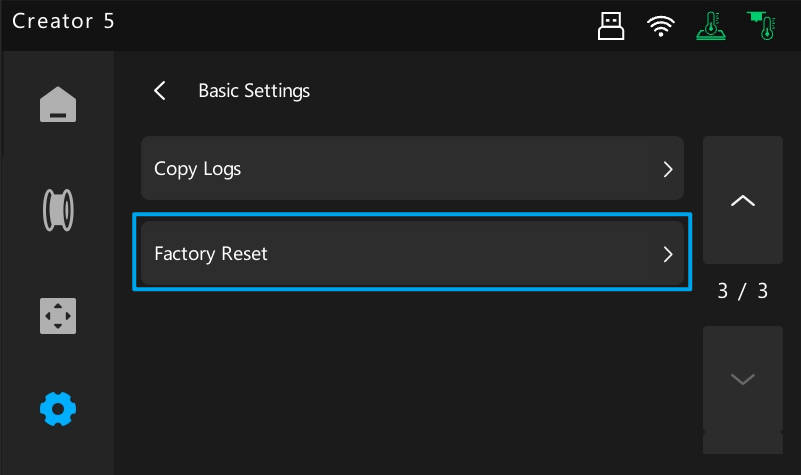The height and width of the screenshot is (475, 801).
Task: Go to previous settings page
Action: 742,200
